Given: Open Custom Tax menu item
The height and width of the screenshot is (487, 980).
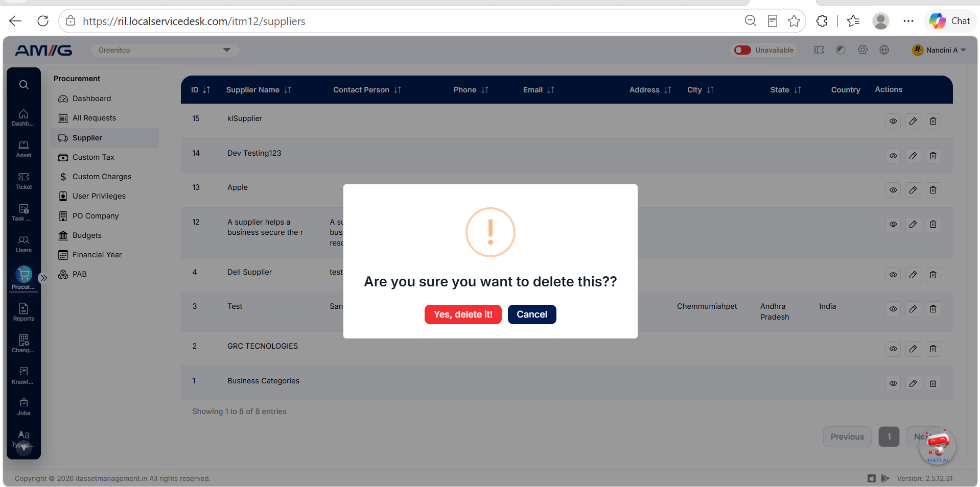Looking at the screenshot, I should 93,157.
